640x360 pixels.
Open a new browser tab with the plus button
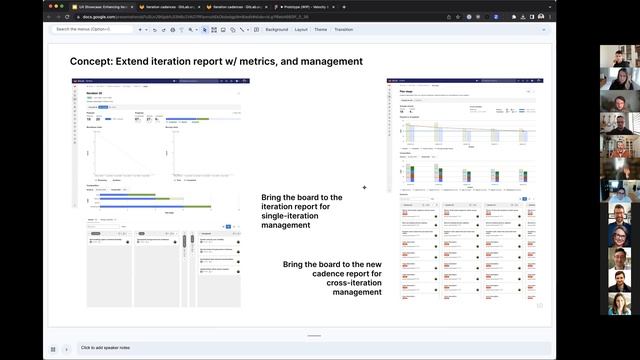[344, 7]
